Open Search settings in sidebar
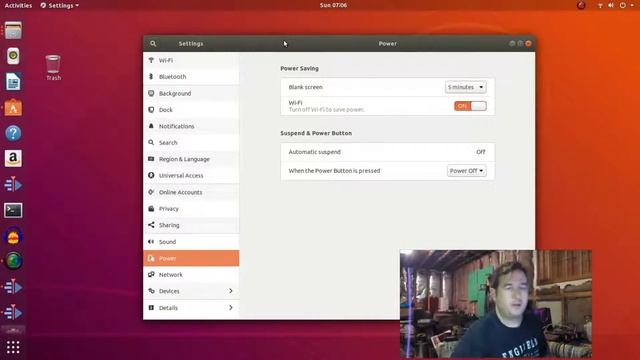This screenshot has width=640, height=360. coord(191,143)
